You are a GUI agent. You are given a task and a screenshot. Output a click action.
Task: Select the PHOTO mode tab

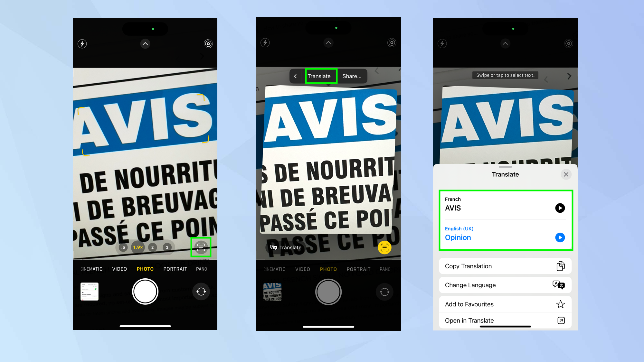pyautogui.click(x=145, y=269)
